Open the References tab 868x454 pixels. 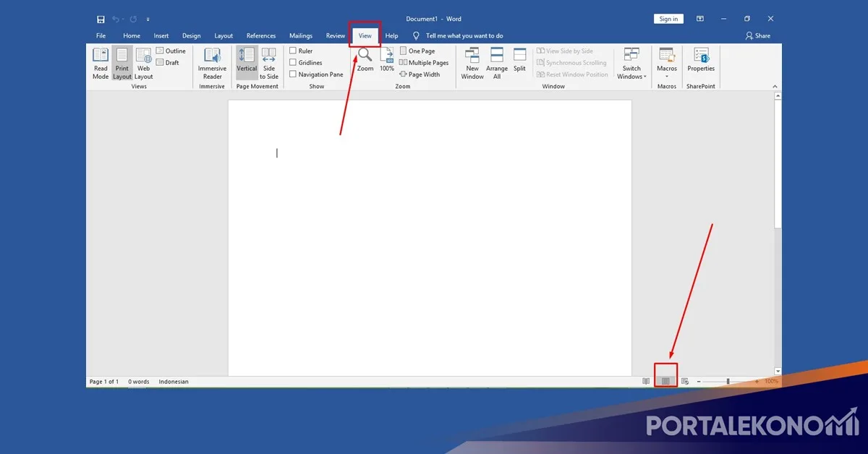pos(260,35)
